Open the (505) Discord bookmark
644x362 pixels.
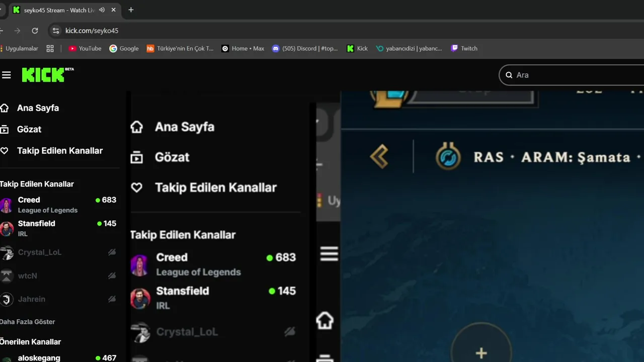point(305,49)
